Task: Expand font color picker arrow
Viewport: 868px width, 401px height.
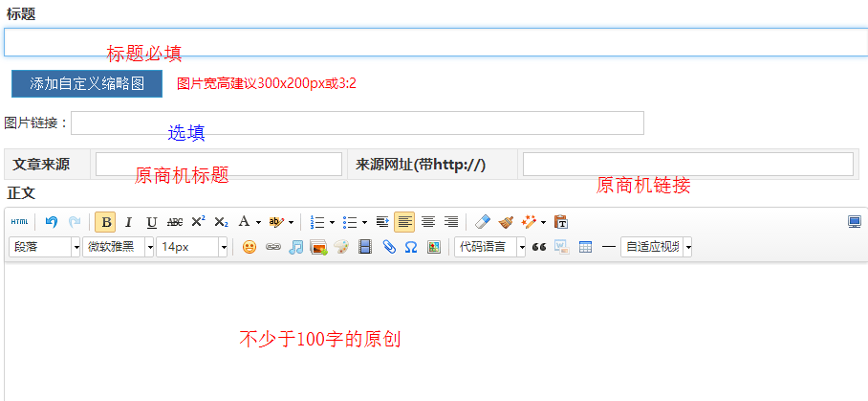Action: (x=258, y=223)
